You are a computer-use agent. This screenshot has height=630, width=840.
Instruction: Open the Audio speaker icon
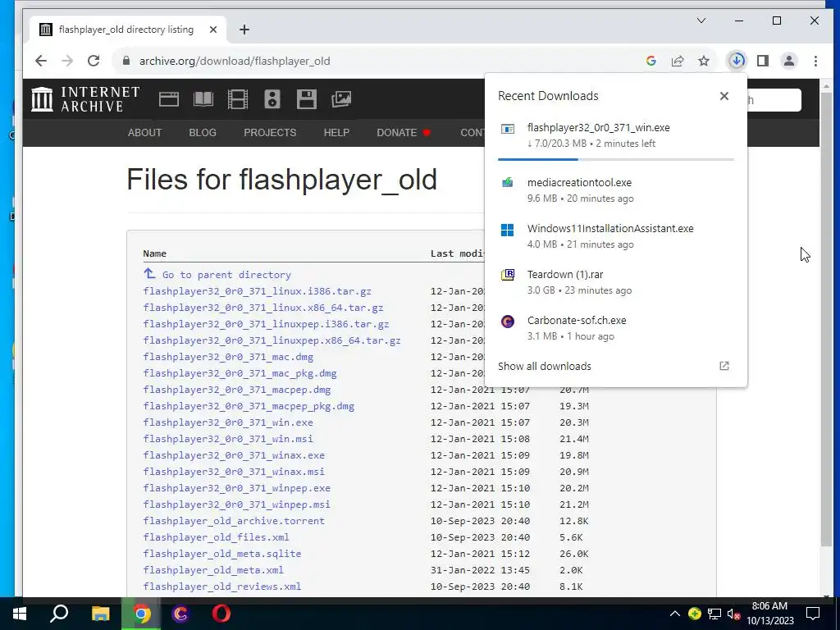[272, 99]
